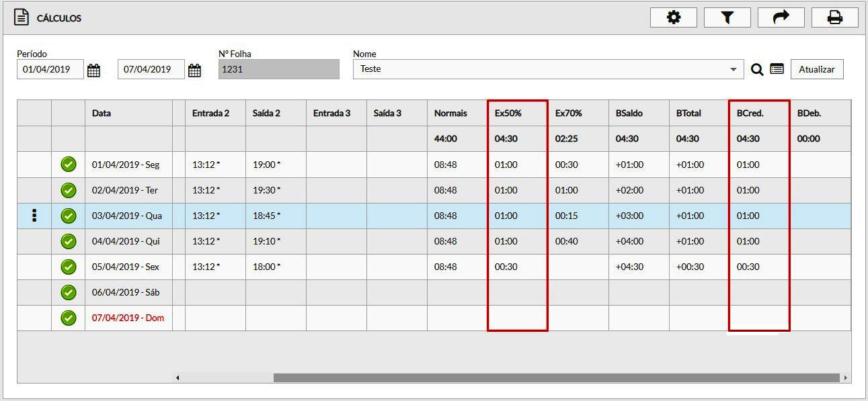Toggle the green check for 05/04/2019
Screen dimensions: 868x401
coord(69,267)
